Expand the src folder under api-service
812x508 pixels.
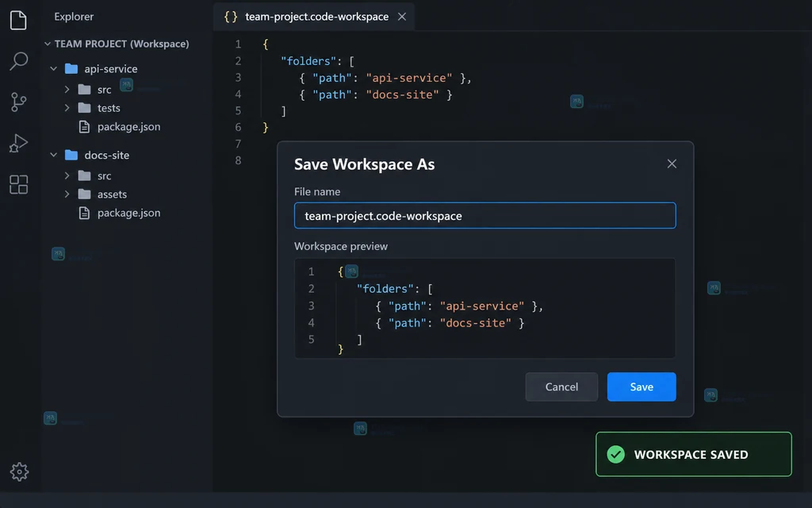(67, 89)
